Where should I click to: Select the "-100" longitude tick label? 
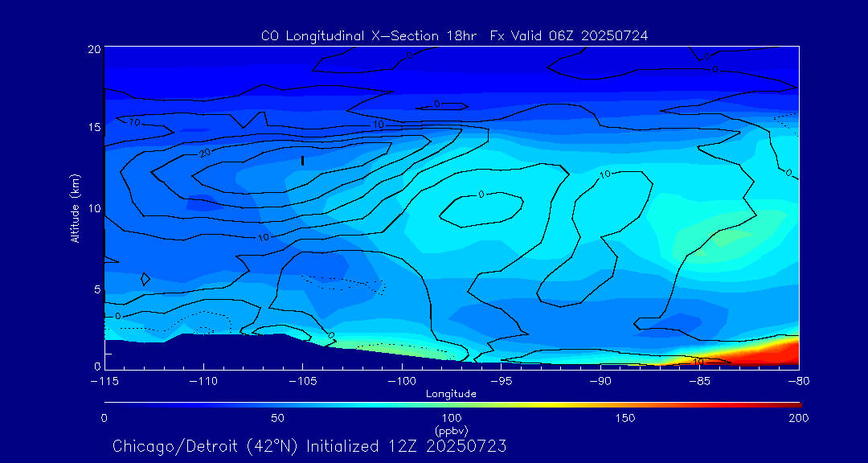coord(402,382)
